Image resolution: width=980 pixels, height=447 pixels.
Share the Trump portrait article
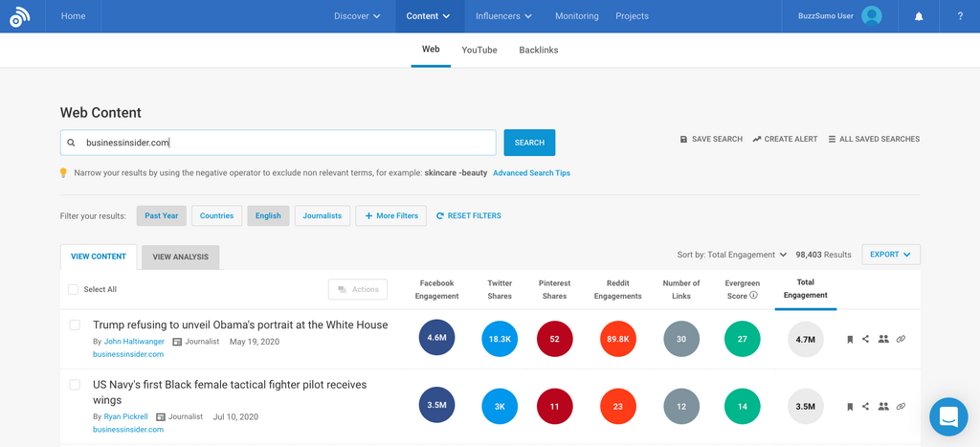865,339
